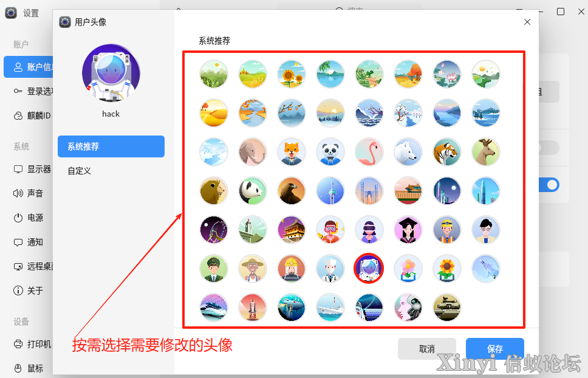Select the lotus flower pond avatar
Viewport: 588px width, 378px height.
coord(447,74)
